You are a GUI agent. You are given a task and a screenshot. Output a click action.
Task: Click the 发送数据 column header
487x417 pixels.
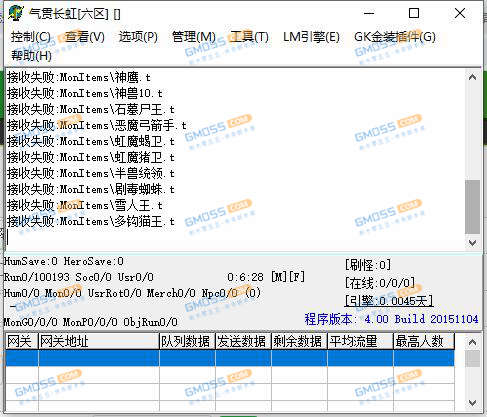243,341
